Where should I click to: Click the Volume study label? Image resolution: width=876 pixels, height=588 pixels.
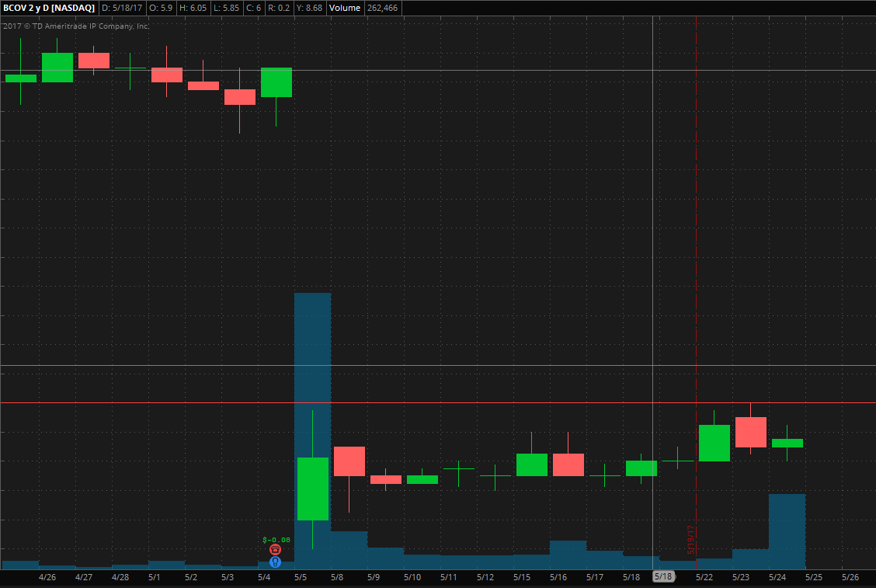(x=345, y=8)
